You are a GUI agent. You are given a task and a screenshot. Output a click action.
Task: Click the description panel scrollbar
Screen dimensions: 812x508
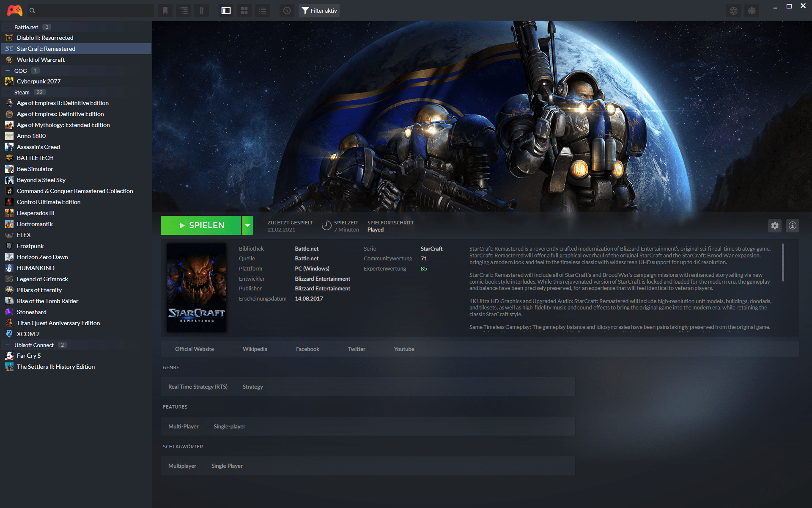pyautogui.click(x=783, y=262)
